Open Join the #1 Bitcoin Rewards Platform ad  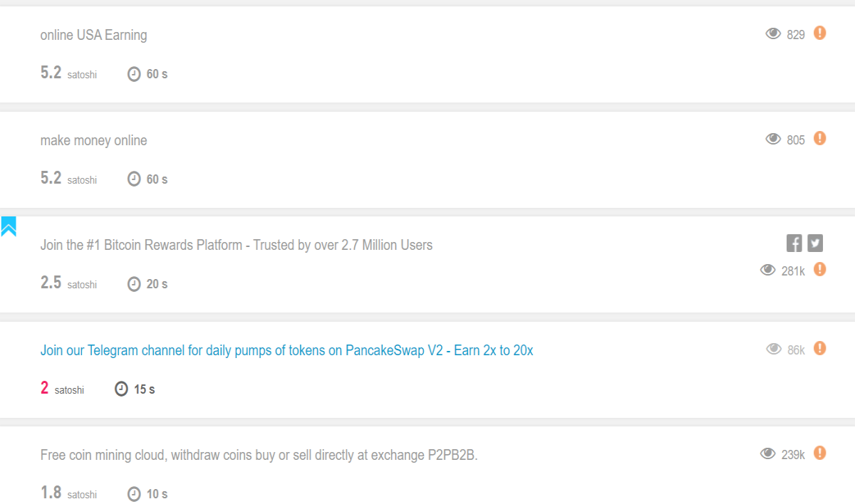click(x=237, y=245)
